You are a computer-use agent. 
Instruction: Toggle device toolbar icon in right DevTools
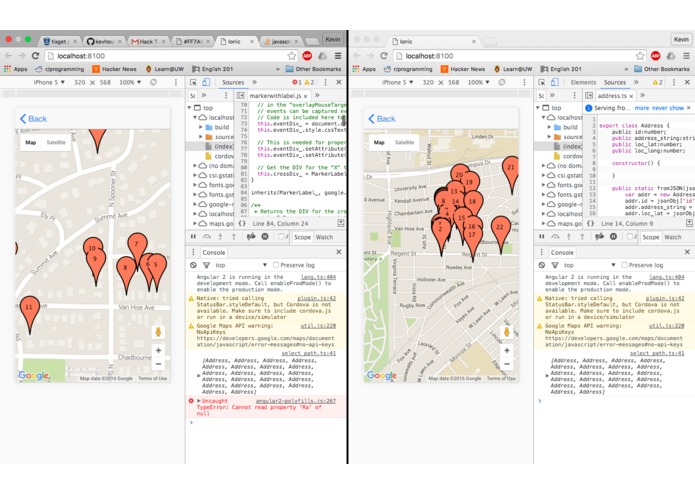coord(554,82)
